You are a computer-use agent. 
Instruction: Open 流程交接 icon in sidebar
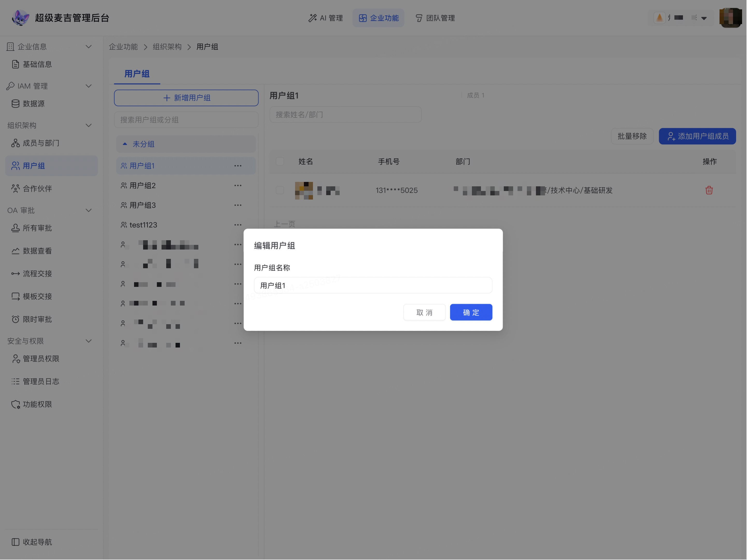point(16,273)
